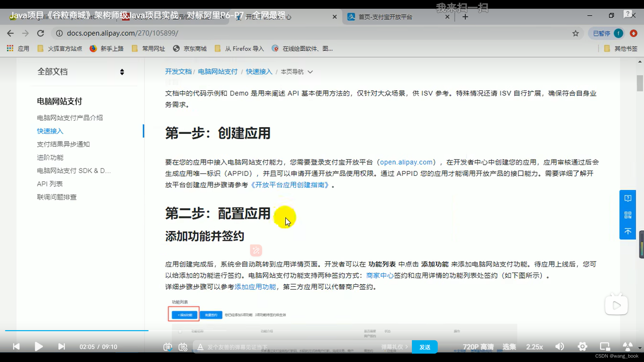Click the pink edit note icon
The height and width of the screenshot is (362, 644).
coord(256,250)
